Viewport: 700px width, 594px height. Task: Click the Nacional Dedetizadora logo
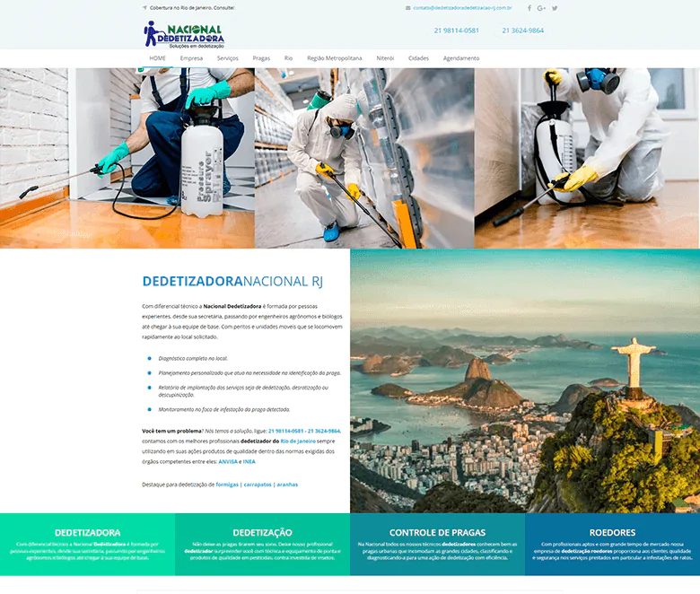(x=183, y=34)
